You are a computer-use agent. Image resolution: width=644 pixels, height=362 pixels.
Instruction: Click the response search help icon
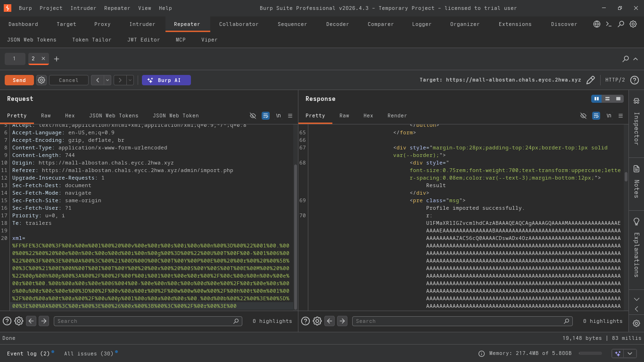click(305, 321)
